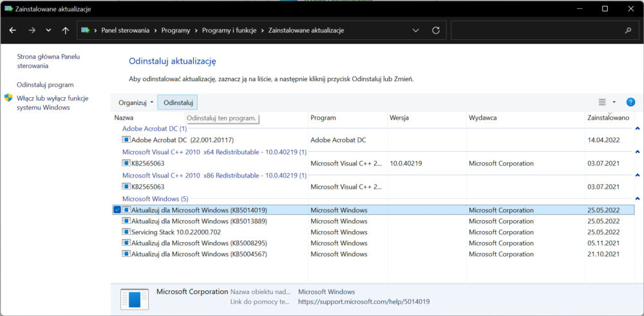Click date 05.11.2021 cell

pos(603,243)
